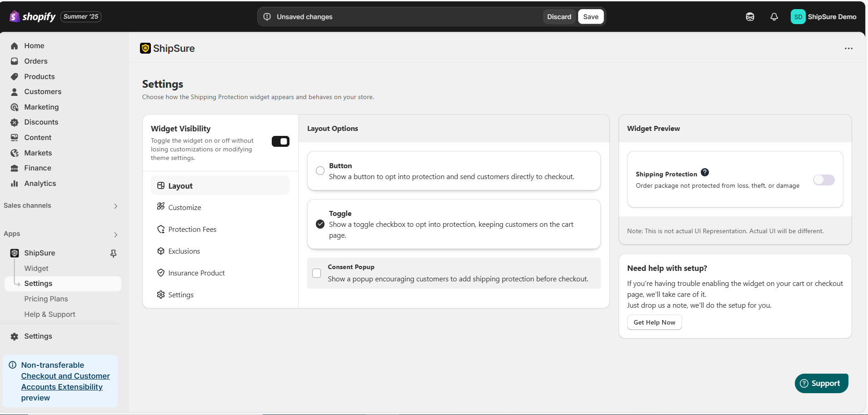Open the Insurance Product tab
This screenshot has height=415, width=868.
click(220, 273)
